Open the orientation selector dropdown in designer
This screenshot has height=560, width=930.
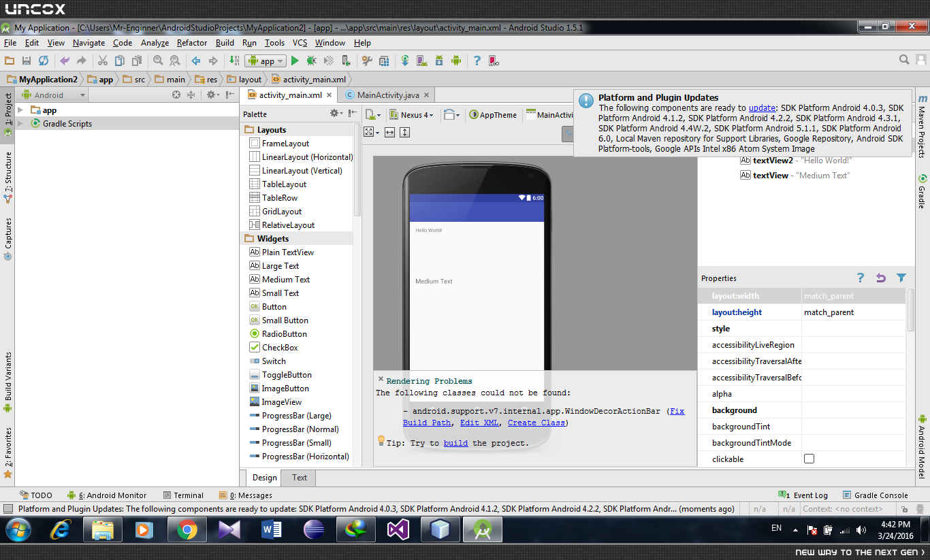[451, 115]
